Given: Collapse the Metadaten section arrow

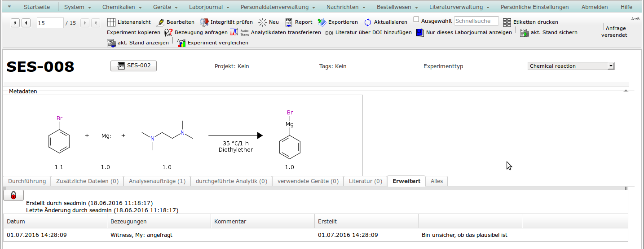Looking at the screenshot, I should 626,91.
